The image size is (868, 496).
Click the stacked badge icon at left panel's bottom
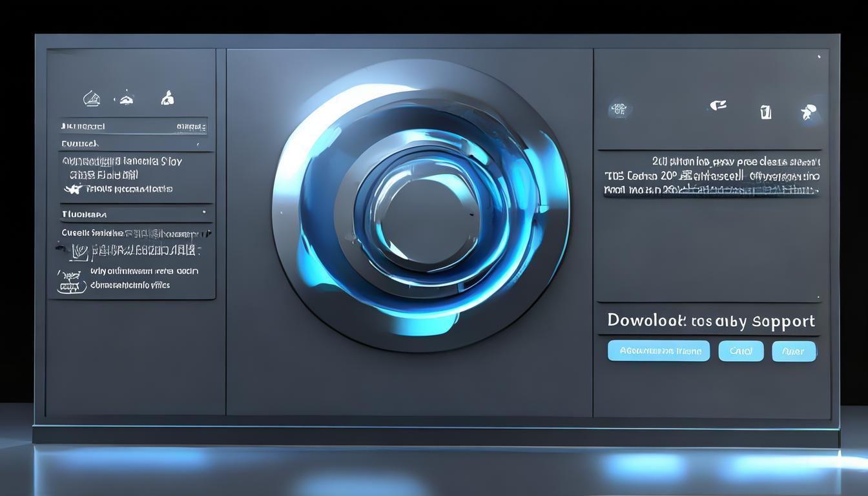pos(72,281)
